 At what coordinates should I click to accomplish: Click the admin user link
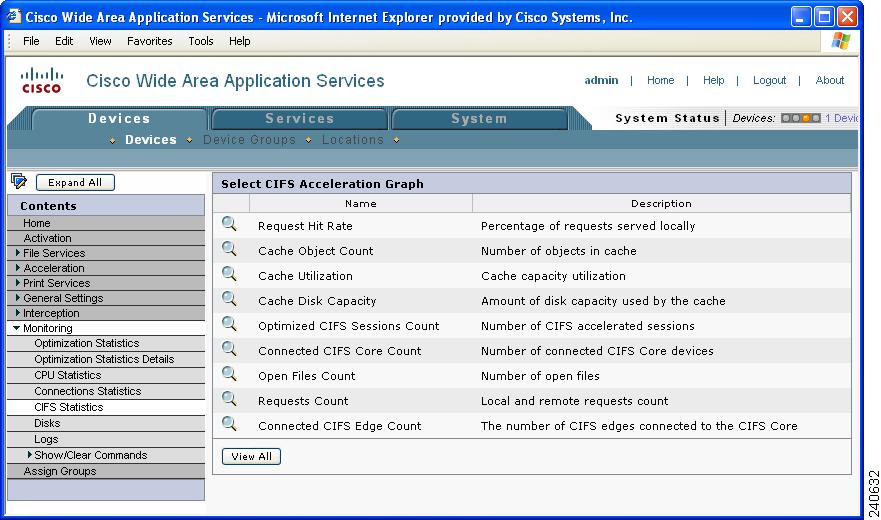pos(601,80)
